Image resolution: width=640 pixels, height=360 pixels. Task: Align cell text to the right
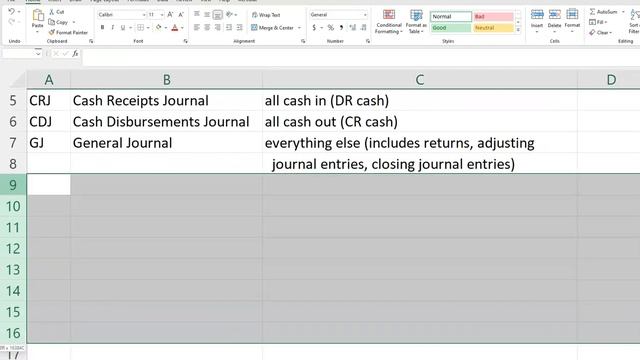[218, 28]
